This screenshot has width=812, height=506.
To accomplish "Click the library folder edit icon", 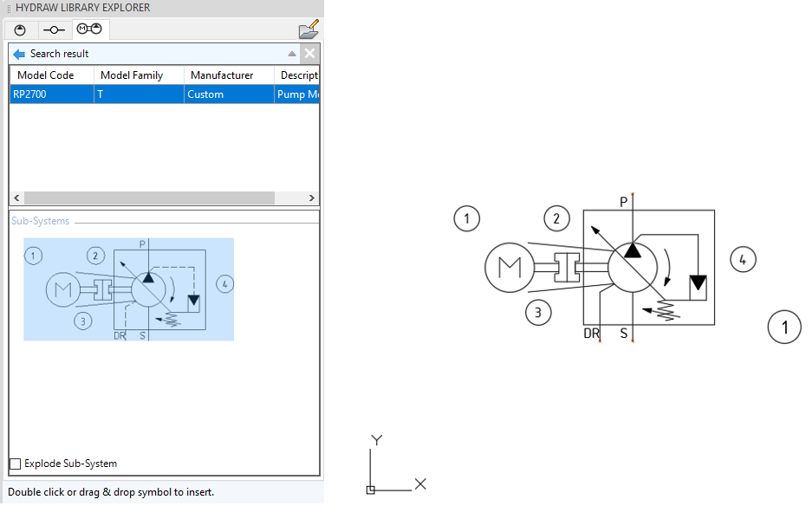I will (309, 31).
